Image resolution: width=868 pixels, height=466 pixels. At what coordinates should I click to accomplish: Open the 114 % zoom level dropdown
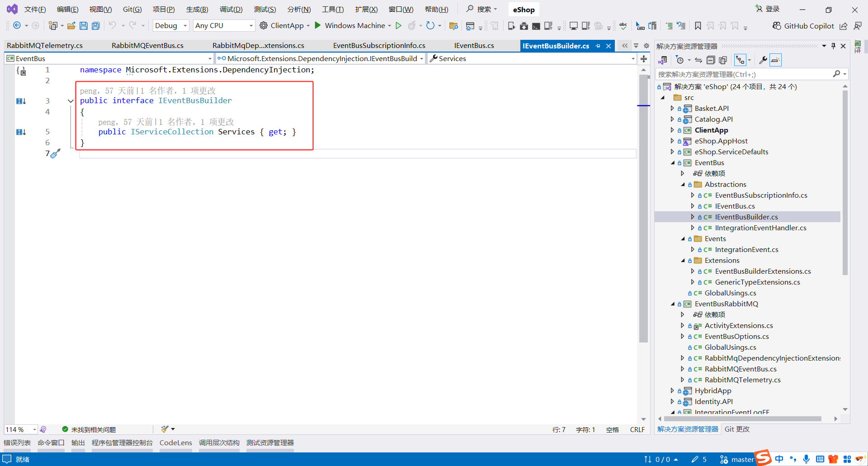(x=21, y=429)
